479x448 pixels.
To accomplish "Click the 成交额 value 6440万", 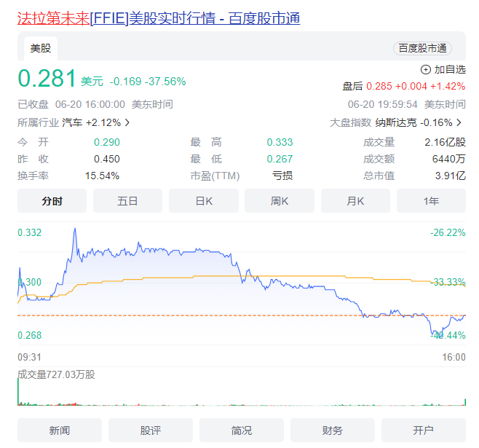I will [x=448, y=159].
